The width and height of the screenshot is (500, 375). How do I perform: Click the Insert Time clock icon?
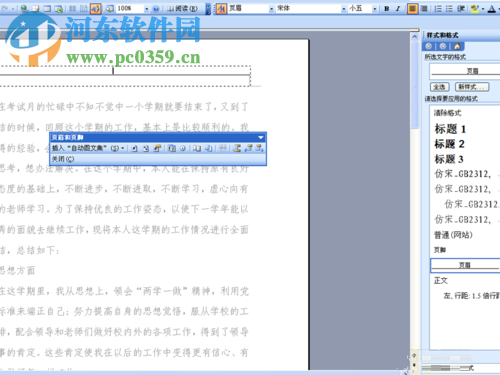[x=183, y=148]
